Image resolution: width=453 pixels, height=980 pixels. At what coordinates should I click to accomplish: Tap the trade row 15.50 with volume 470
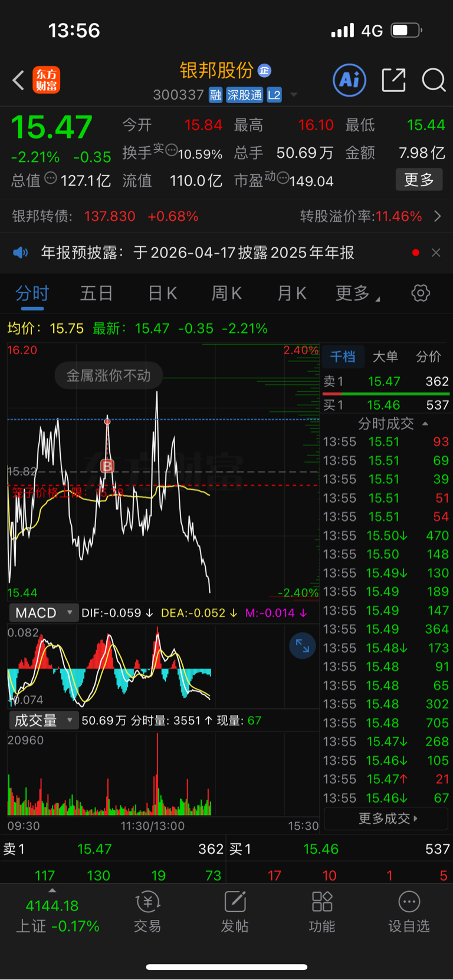point(386,536)
